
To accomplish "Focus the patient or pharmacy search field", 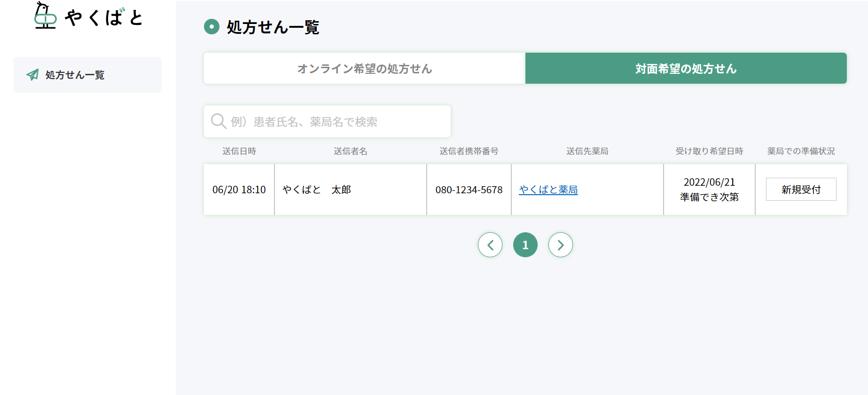I will click(x=327, y=121).
